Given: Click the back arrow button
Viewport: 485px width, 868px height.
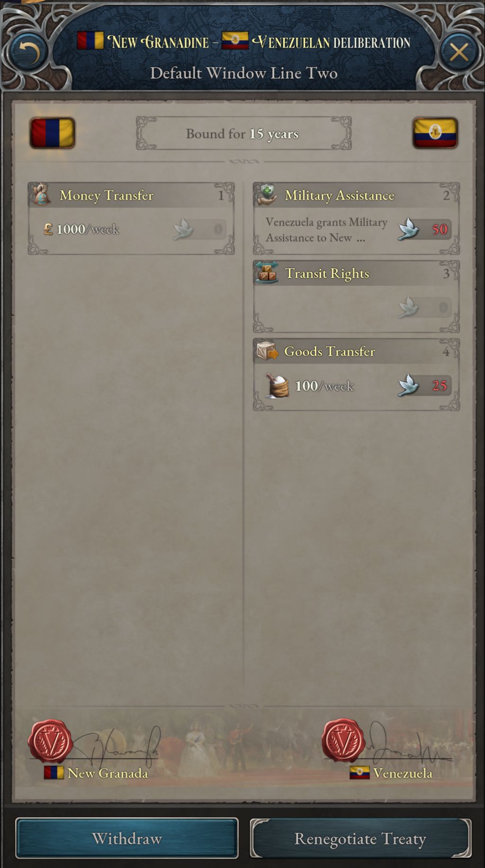Looking at the screenshot, I should click(x=27, y=52).
